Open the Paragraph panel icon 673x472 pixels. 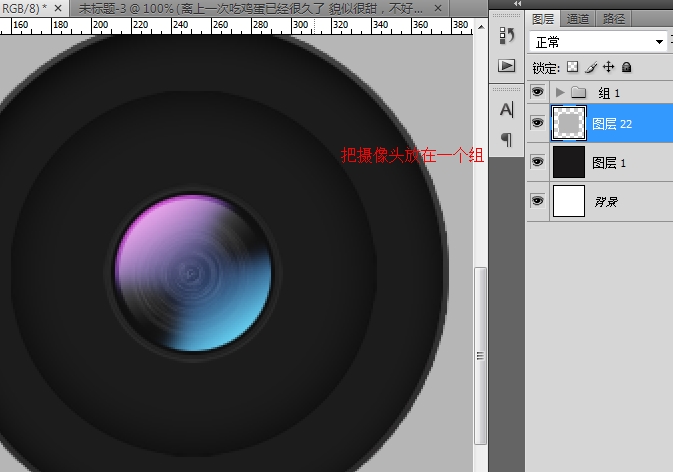[506, 139]
